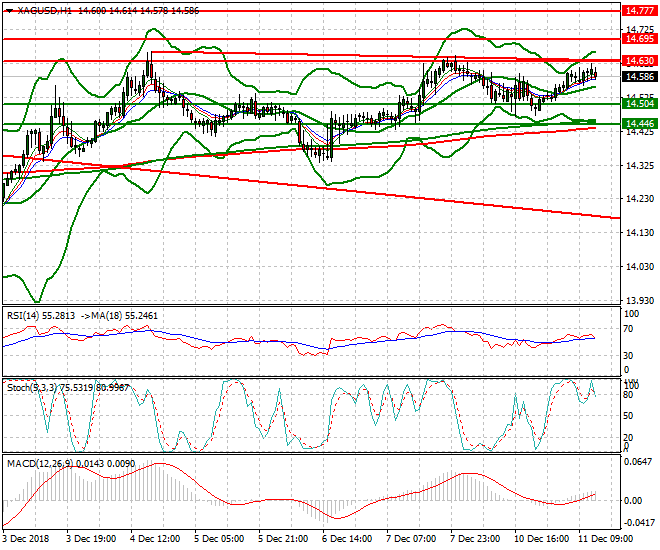The height and width of the screenshot is (550, 660).
Task: Click the triangle arrow beside the XAGUSD,H1 title
Action: (x=9, y=9)
